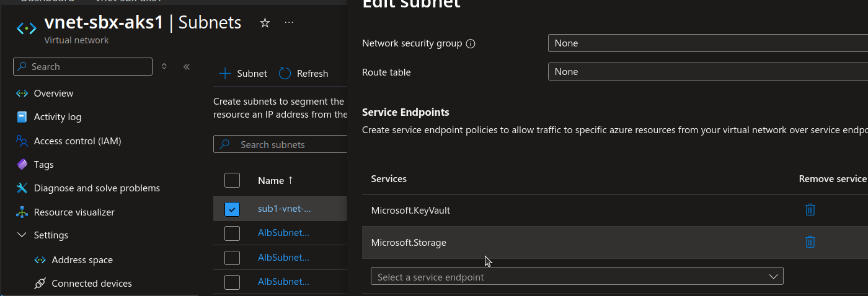The image size is (868, 296).
Task: Uncheck the sub1-vnet subnet checkbox
Action: [232, 209]
